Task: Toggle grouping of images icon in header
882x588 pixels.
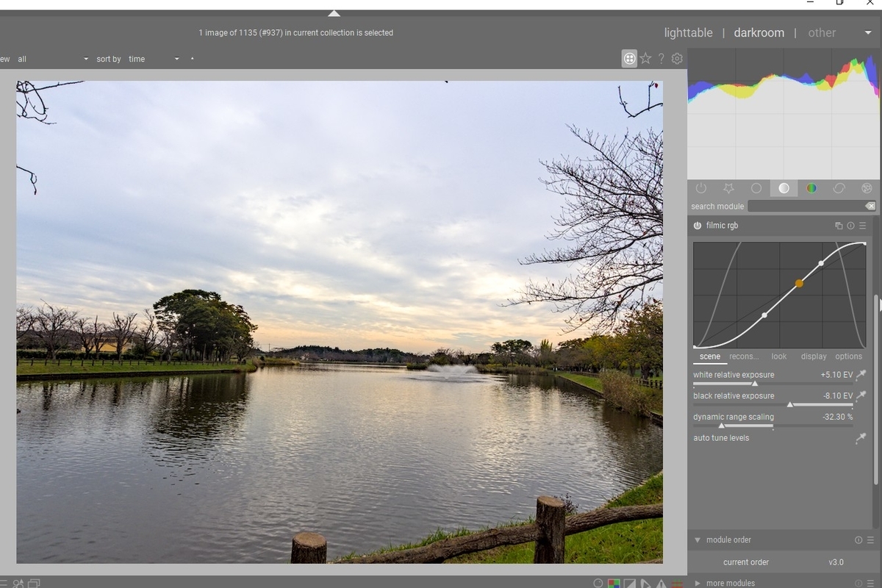Action: coord(629,58)
